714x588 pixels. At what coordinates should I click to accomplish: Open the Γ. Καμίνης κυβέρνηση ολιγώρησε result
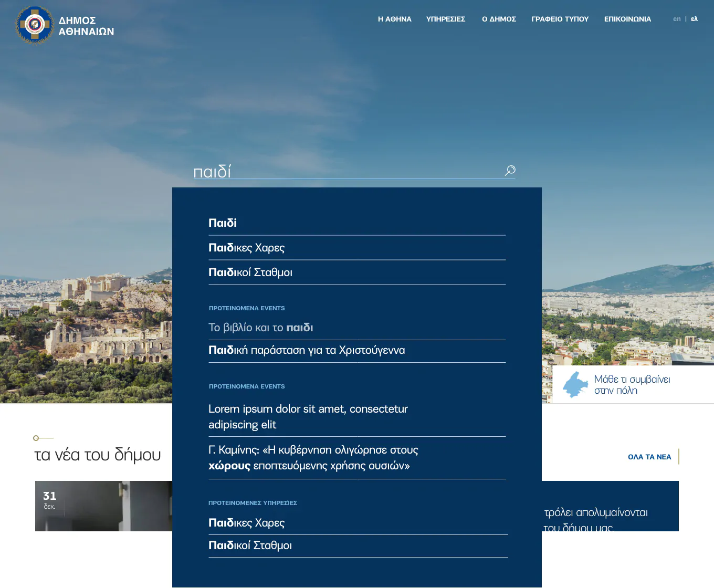357,458
